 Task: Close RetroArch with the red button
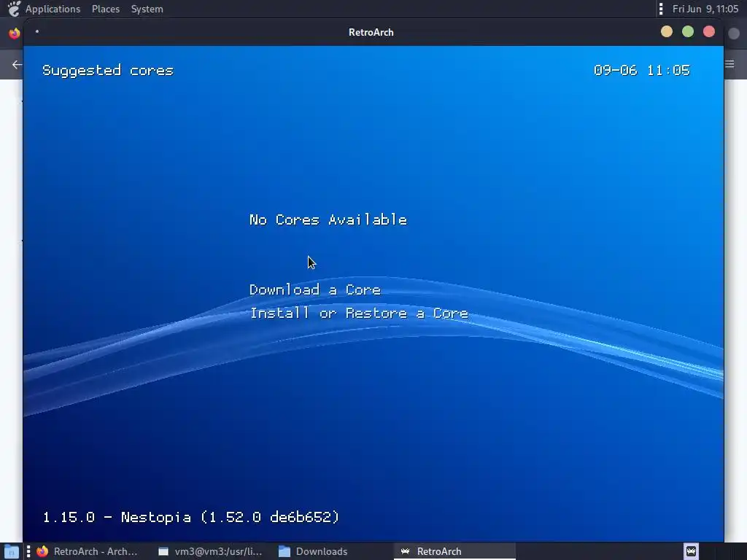(x=709, y=32)
